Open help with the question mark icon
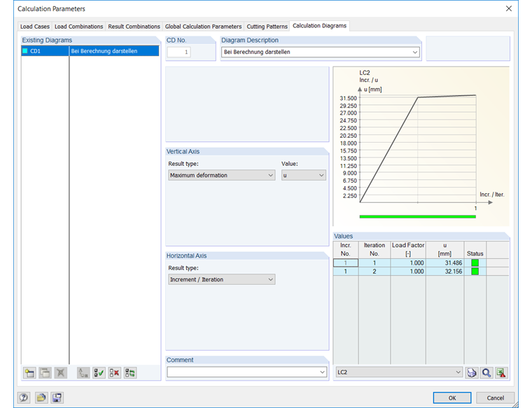Image resolution: width=532 pixels, height=408 pixels. (x=24, y=398)
